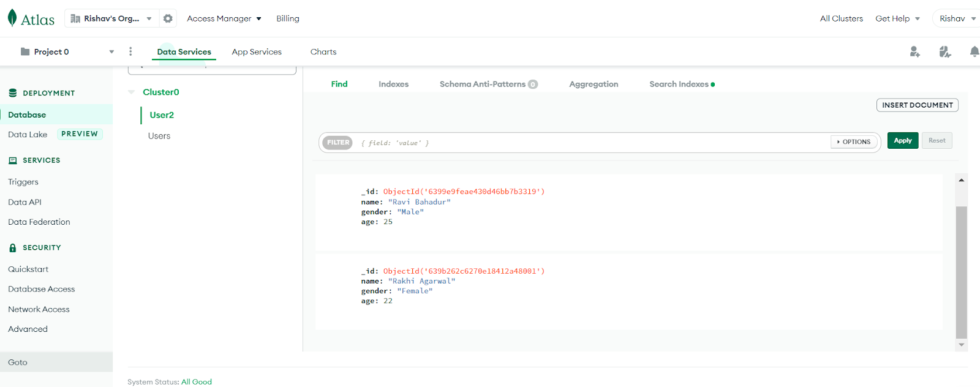Viewport: 980px width, 387px height.
Task: Click the Services section icon
Action: point(13,160)
